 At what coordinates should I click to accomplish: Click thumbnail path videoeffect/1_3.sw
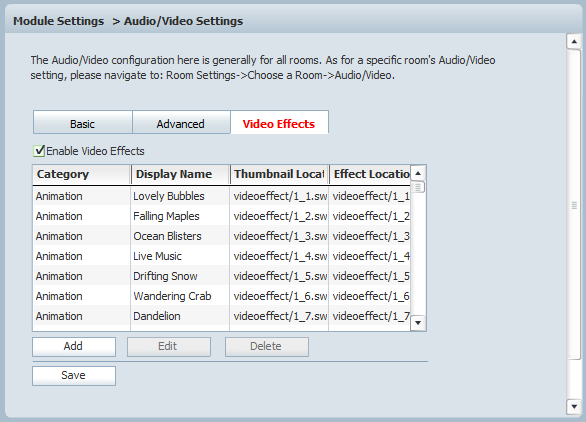[x=280, y=236]
